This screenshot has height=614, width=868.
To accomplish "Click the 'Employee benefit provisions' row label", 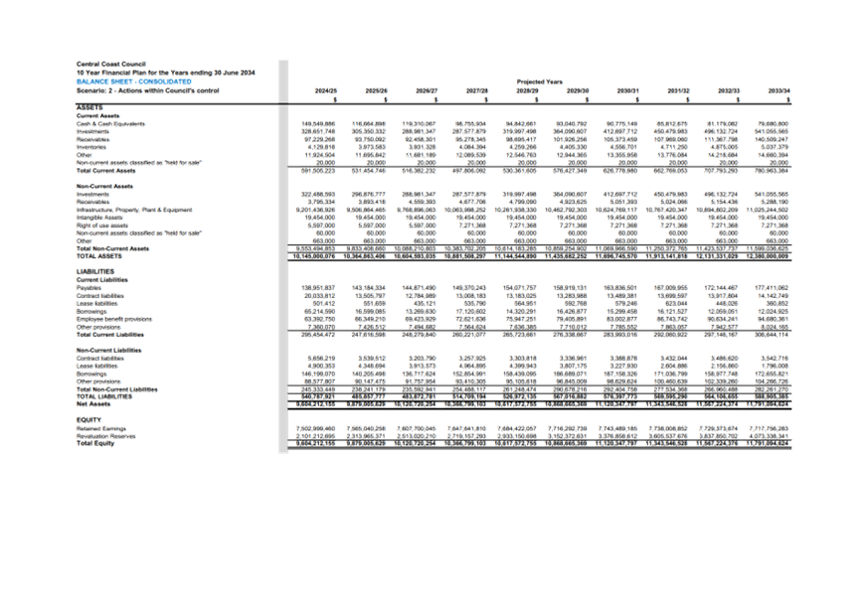I will 114,319.
